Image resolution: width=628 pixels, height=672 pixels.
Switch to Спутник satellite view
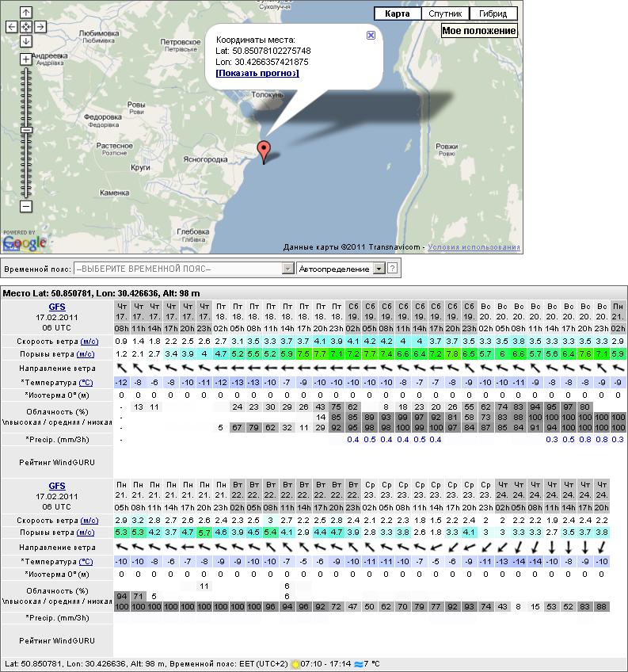click(446, 13)
